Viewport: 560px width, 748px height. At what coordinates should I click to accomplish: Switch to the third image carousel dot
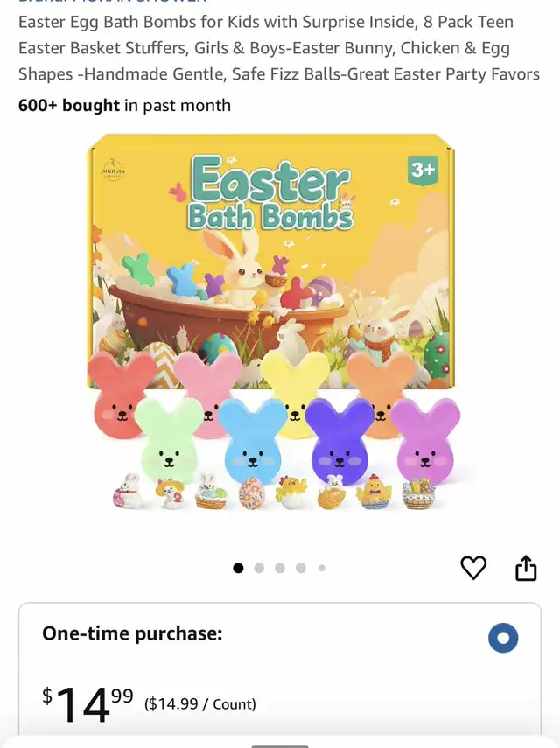(280, 568)
